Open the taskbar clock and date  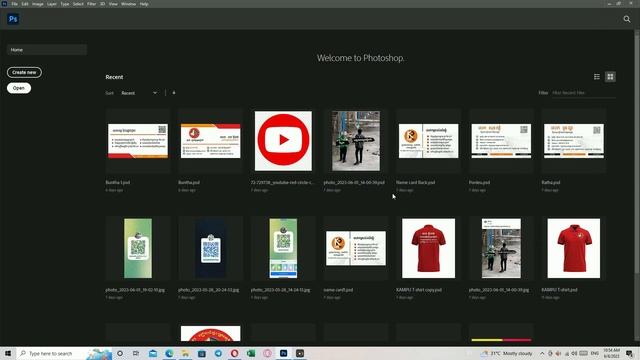pyautogui.click(x=611, y=353)
